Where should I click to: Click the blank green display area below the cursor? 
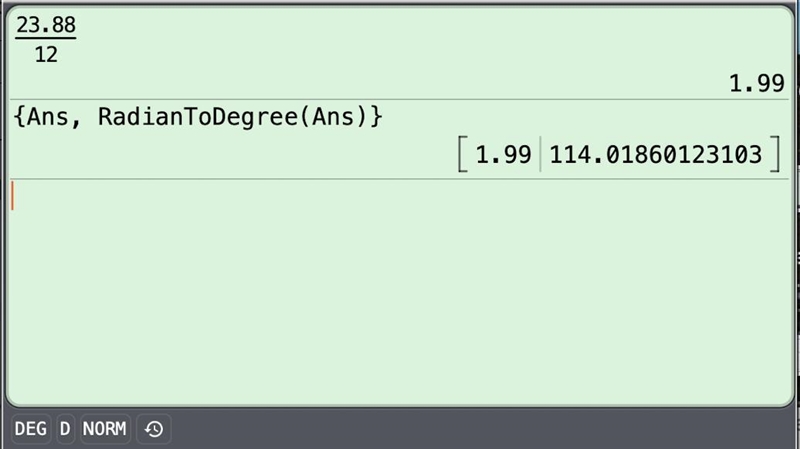[399, 306]
